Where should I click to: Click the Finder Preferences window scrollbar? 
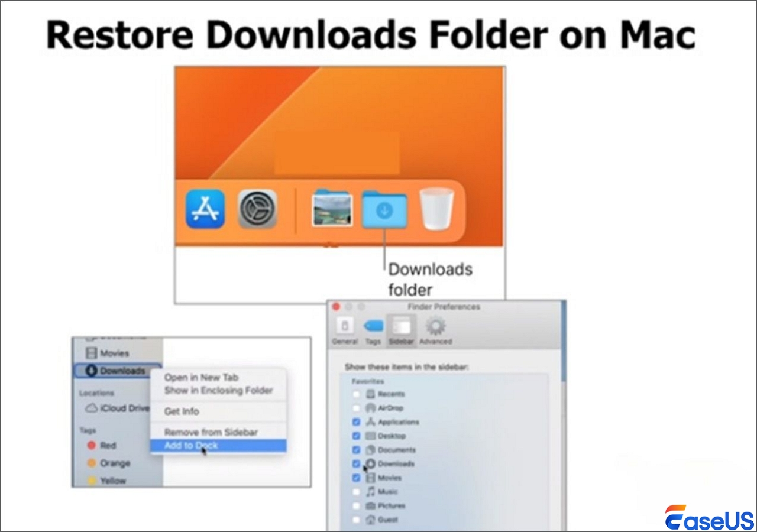(x=563, y=340)
